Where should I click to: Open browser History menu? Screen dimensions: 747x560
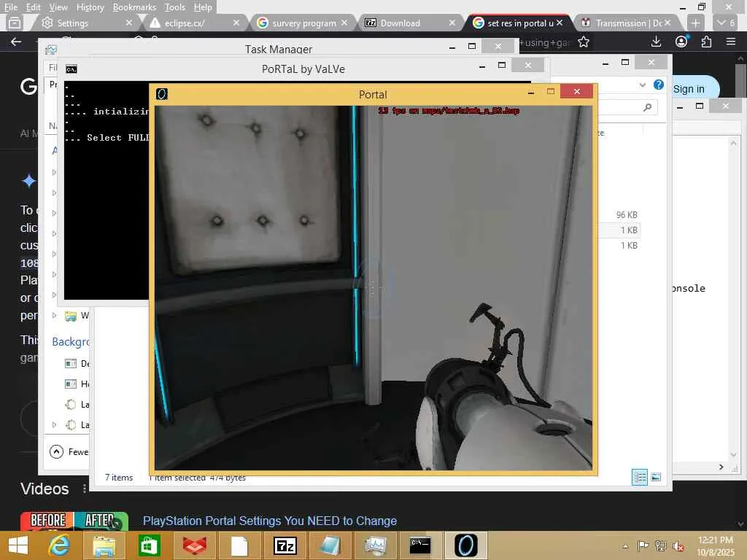click(90, 7)
